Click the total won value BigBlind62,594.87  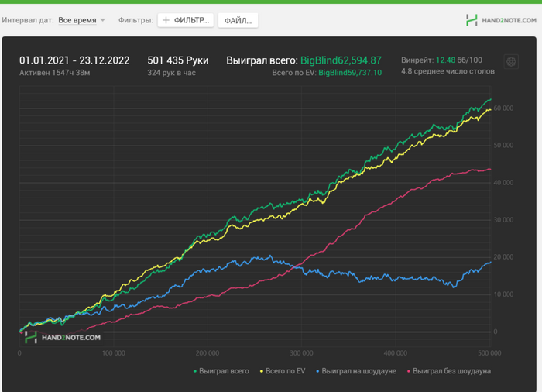[341, 60]
